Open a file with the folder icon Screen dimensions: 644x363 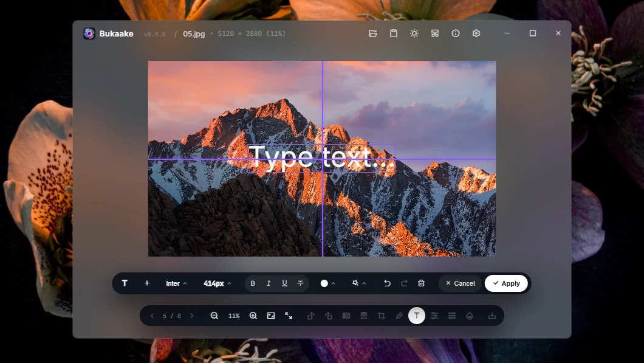point(373,33)
